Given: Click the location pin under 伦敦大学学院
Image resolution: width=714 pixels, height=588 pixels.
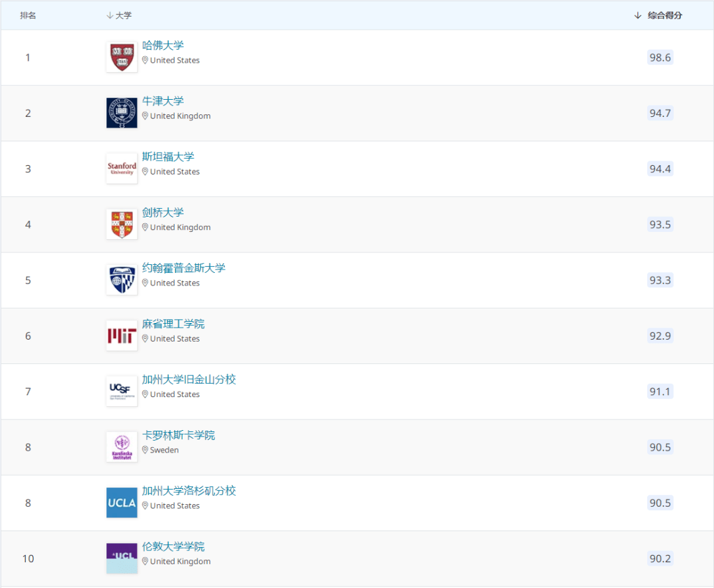Looking at the screenshot, I should coord(145,561).
